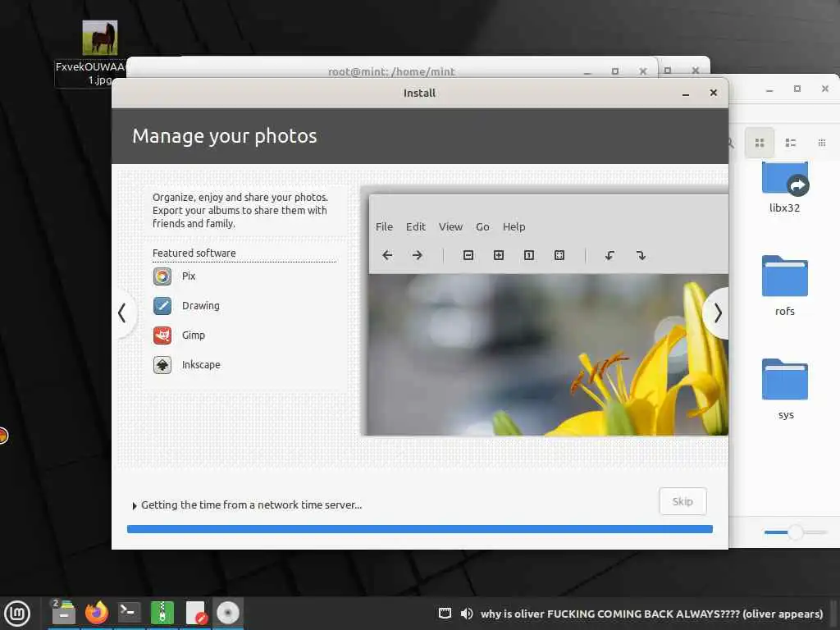This screenshot has width=840, height=630.
Task: Click the network tray icon
Action: point(445,613)
